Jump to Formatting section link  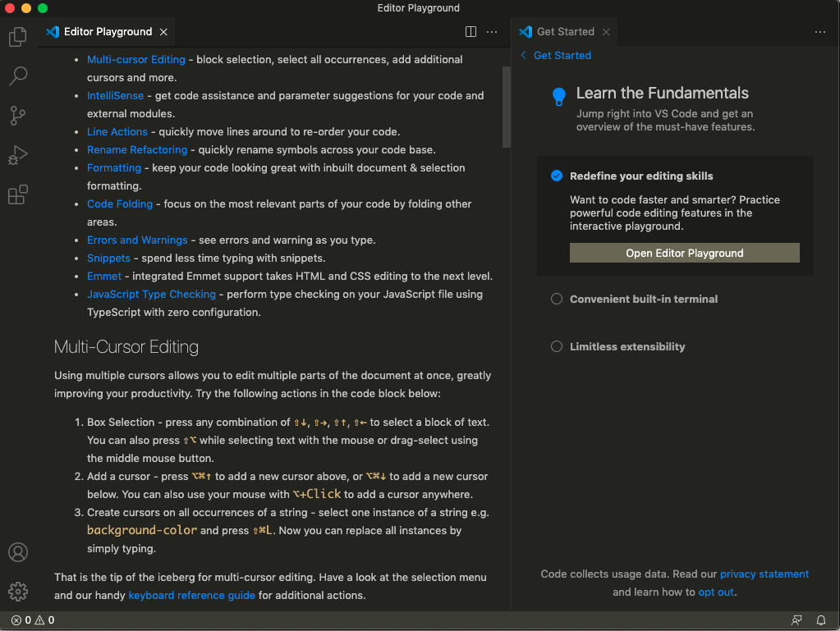coord(113,167)
